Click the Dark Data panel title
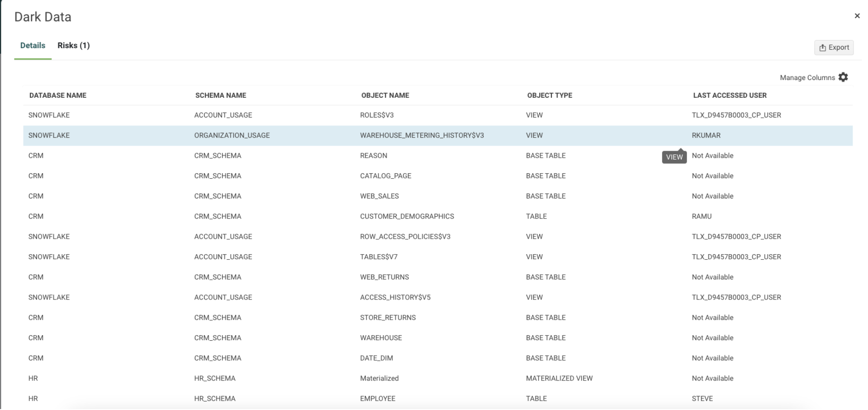868x410 pixels. [43, 17]
